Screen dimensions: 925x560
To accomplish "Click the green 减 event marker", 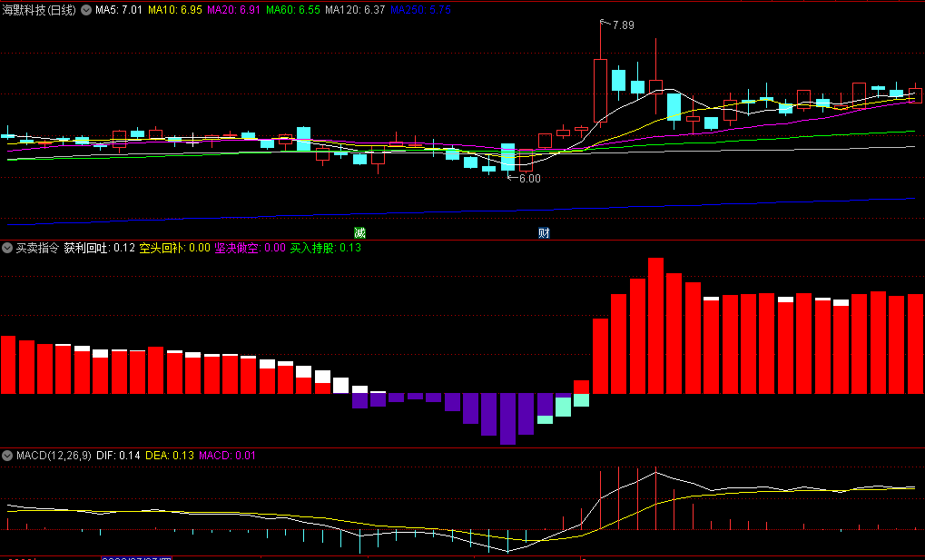I will pyautogui.click(x=359, y=232).
